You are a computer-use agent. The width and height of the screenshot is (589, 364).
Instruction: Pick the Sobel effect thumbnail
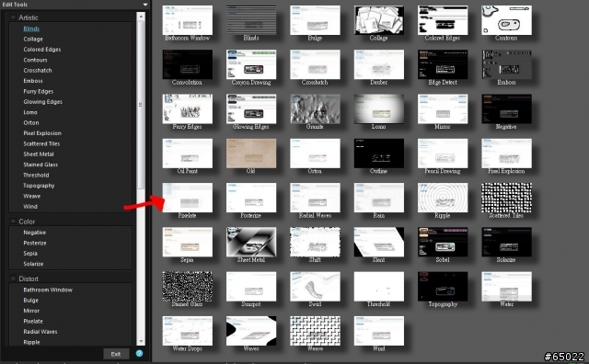[443, 242]
